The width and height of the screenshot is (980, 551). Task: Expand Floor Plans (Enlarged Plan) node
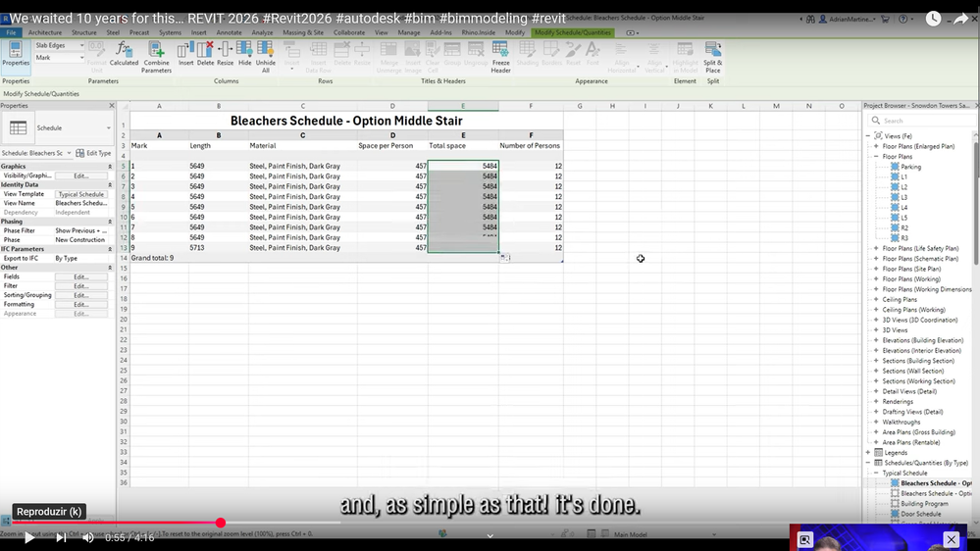tap(876, 146)
